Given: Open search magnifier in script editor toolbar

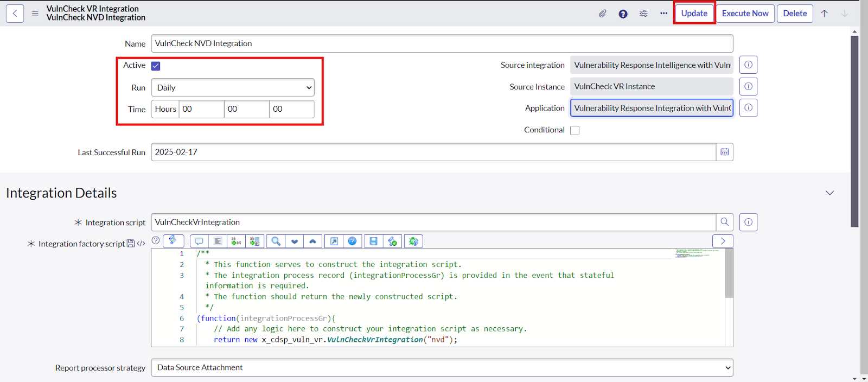Looking at the screenshot, I should [x=276, y=241].
